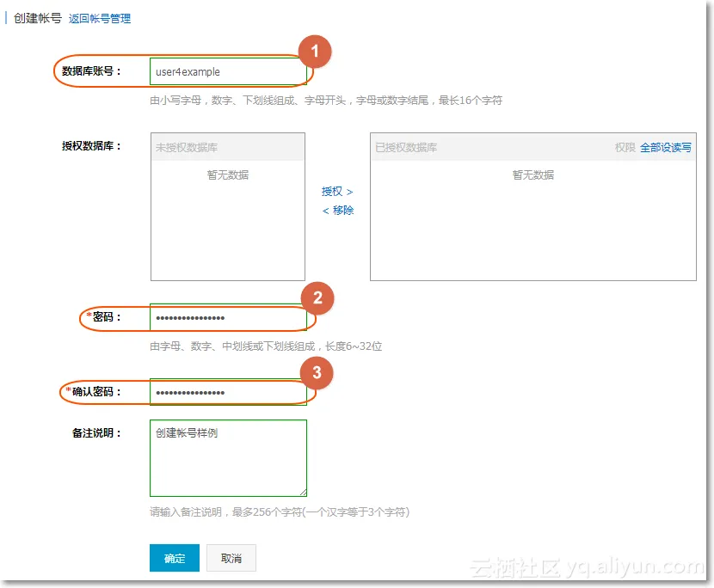Select the hint on password length 6~32位
This screenshot has width=714, height=588.
click(266, 346)
